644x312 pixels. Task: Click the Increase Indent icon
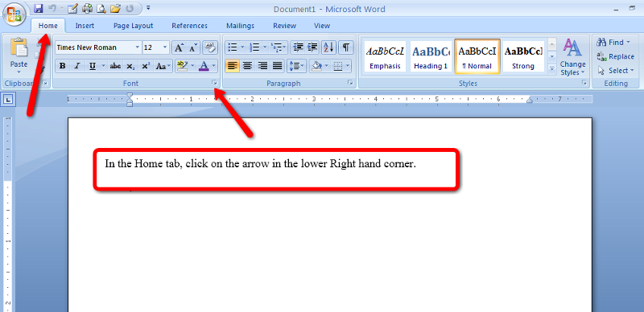[x=312, y=47]
